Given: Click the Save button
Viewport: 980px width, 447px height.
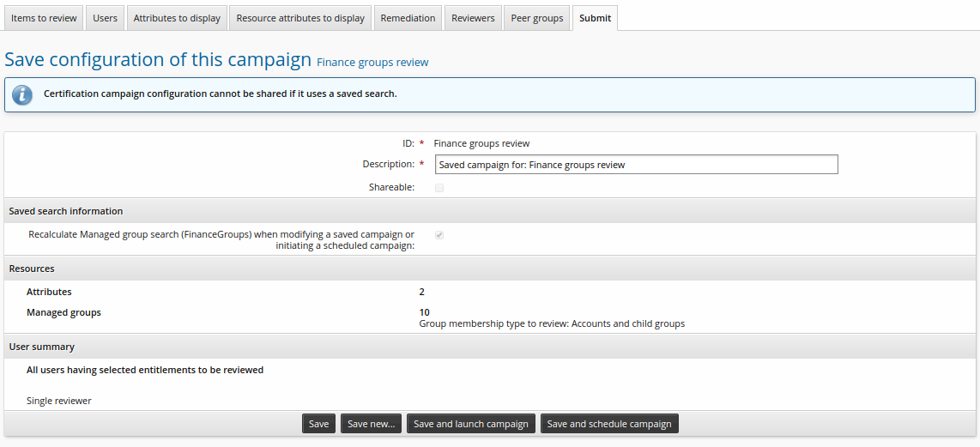Looking at the screenshot, I should [x=318, y=424].
